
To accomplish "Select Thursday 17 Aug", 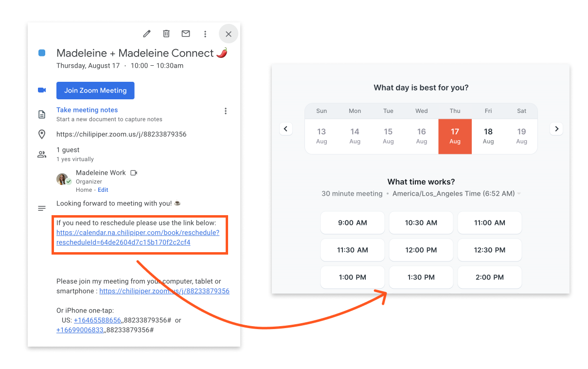I will 455,136.
